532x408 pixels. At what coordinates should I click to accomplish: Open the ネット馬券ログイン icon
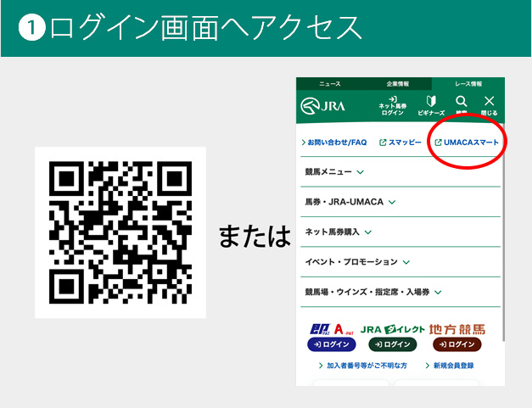click(393, 105)
